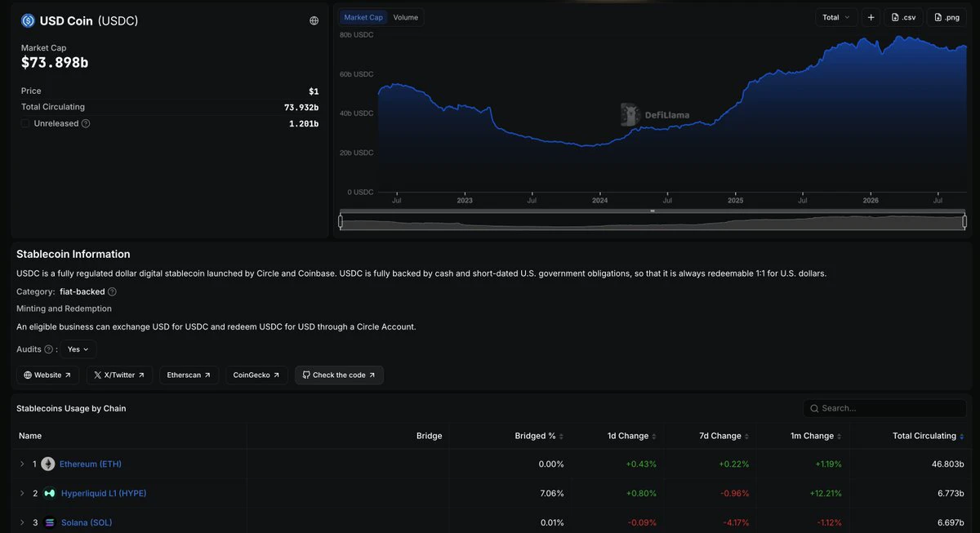Screen dimensions: 980x533
Task: Open the Solana (SOL) chain link
Action: pos(87,522)
